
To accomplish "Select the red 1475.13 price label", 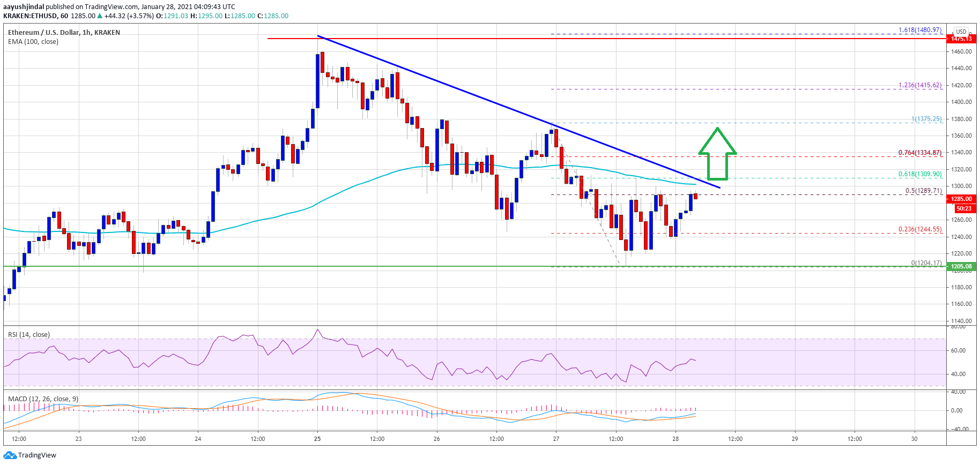I will [961, 39].
